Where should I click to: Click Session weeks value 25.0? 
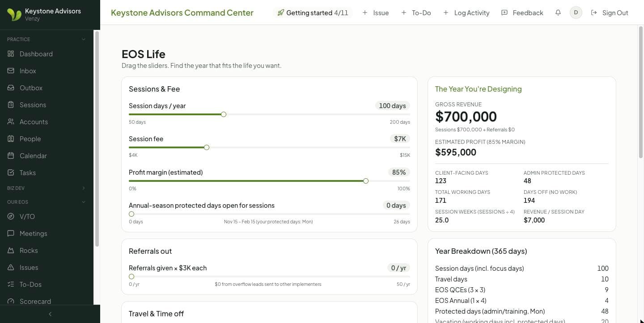point(442,220)
